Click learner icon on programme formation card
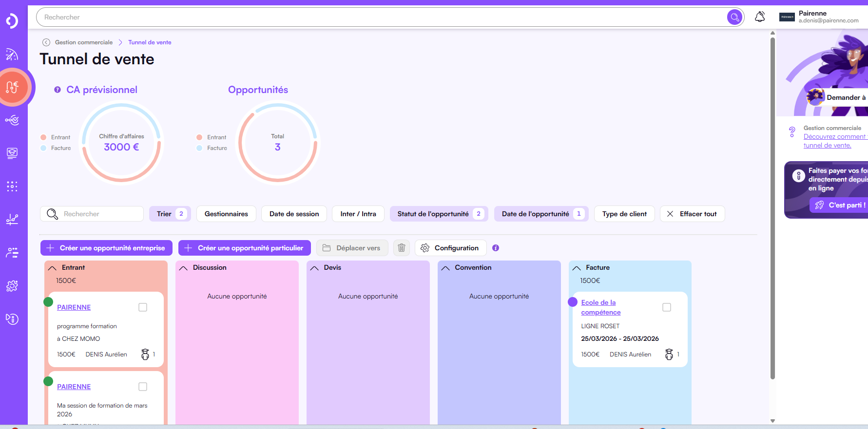The width and height of the screenshot is (868, 429). [x=145, y=354]
